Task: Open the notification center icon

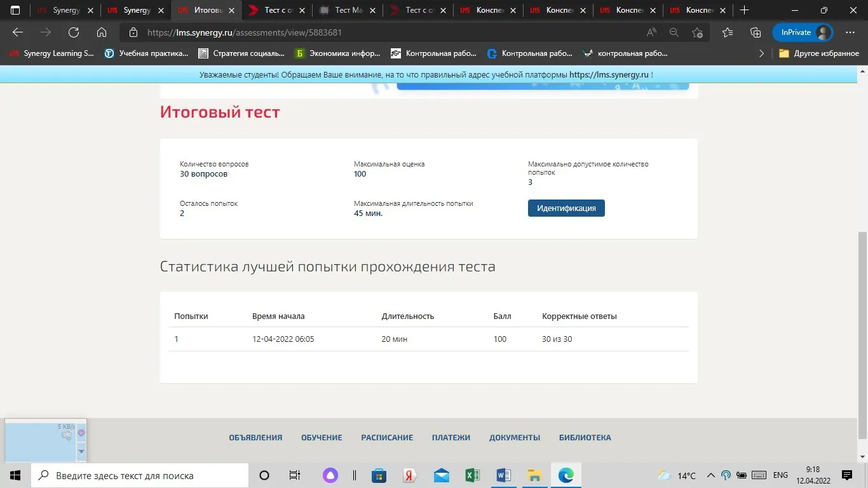Action: (x=847, y=475)
